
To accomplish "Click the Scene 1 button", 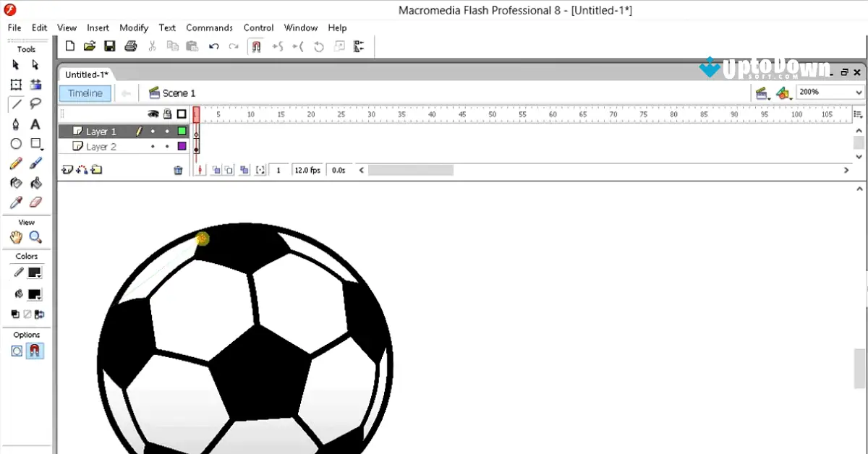I will coord(172,93).
